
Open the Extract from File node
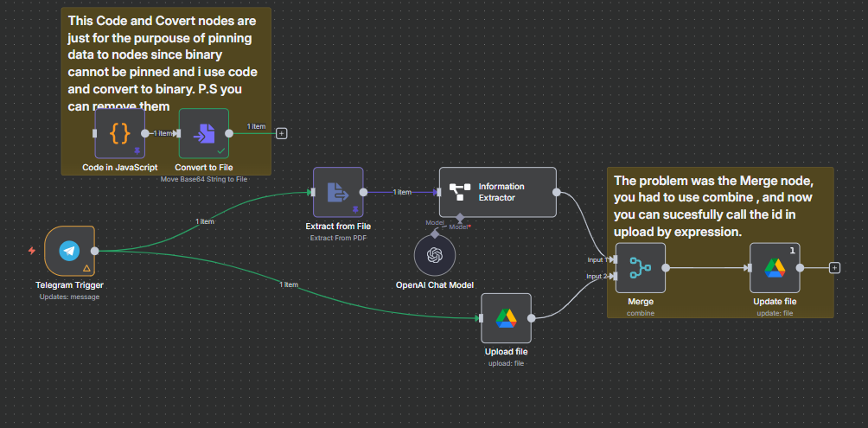pyautogui.click(x=338, y=192)
